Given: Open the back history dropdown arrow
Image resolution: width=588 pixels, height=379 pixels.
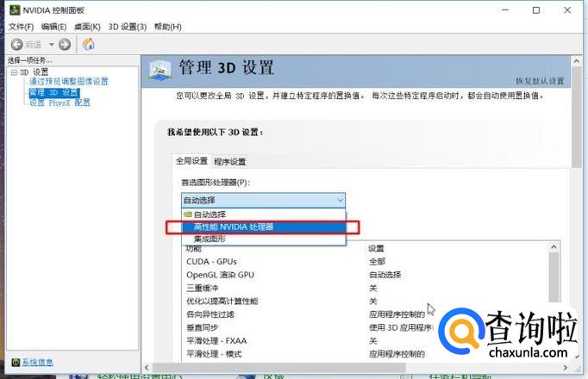Looking at the screenshot, I should [x=51, y=44].
